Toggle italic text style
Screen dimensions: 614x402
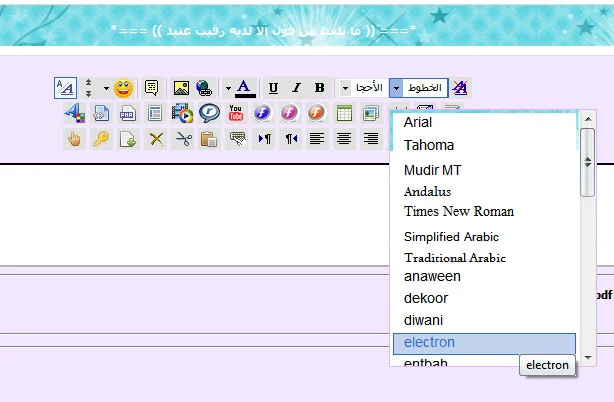point(296,88)
